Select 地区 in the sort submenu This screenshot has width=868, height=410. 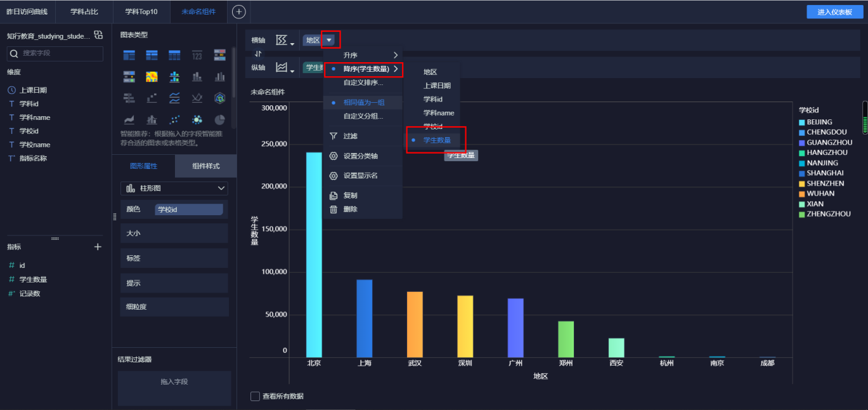point(431,72)
